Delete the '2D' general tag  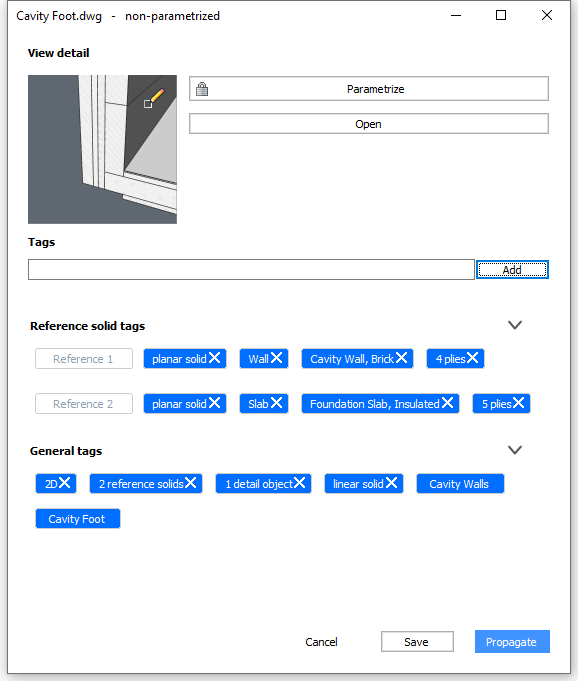65,483
